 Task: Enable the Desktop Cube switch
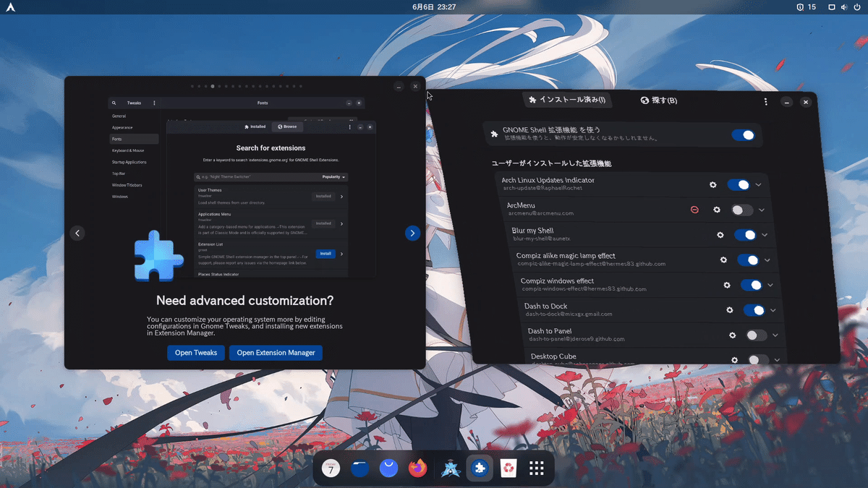759,359
